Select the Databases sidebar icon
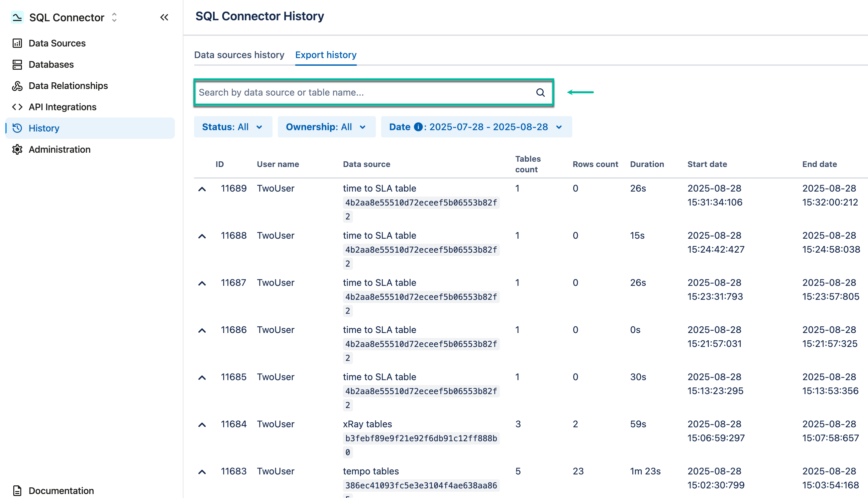Viewport: 868px width, 498px height. pyautogui.click(x=18, y=64)
